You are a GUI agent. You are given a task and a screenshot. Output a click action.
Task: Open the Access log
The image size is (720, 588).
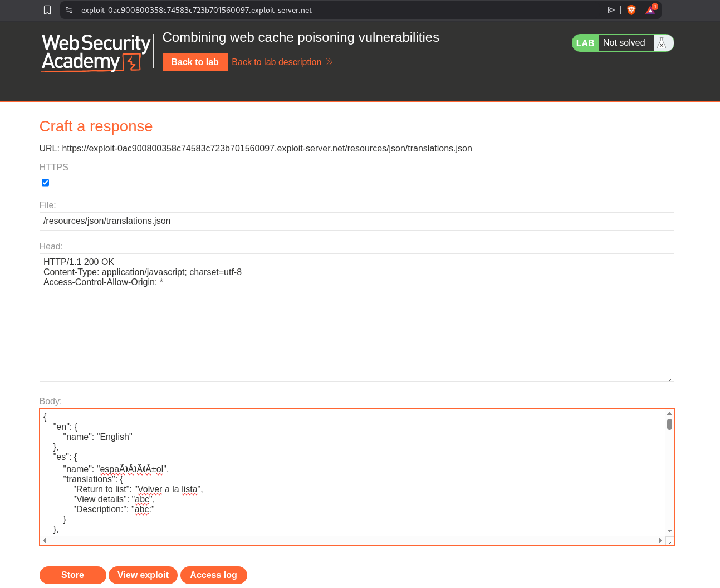(213, 575)
